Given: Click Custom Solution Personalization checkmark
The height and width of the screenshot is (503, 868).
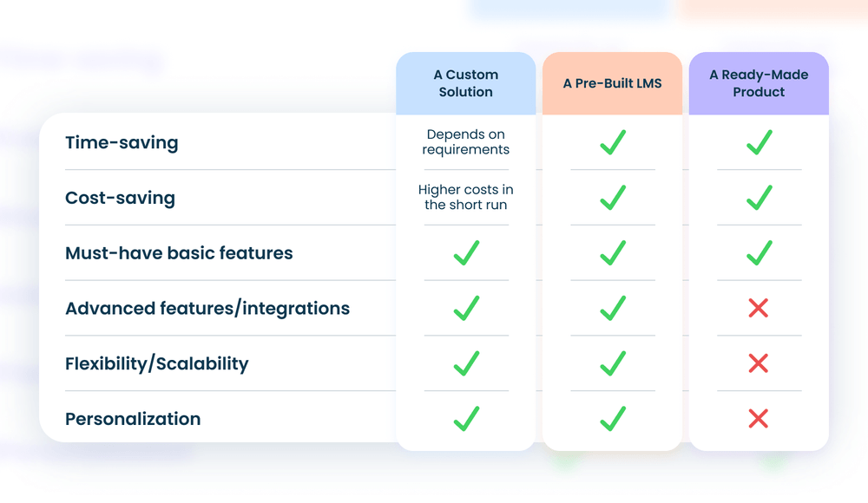Looking at the screenshot, I should click(466, 419).
